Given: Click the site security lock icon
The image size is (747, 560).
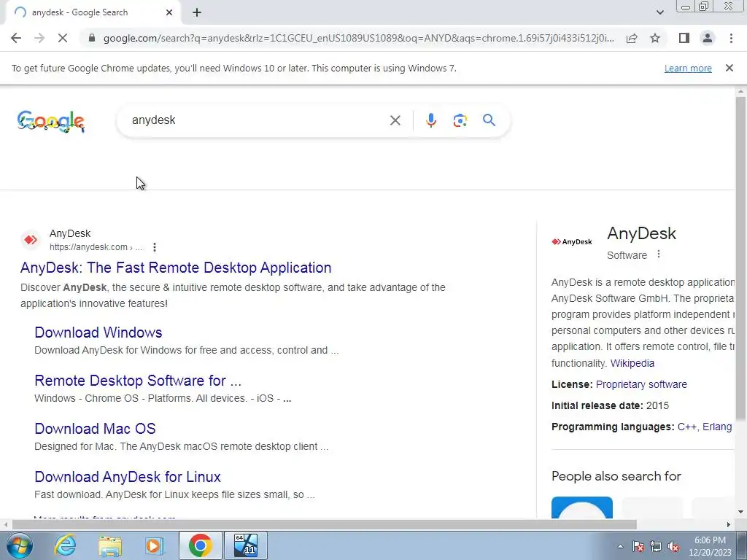Looking at the screenshot, I should pos(92,38).
